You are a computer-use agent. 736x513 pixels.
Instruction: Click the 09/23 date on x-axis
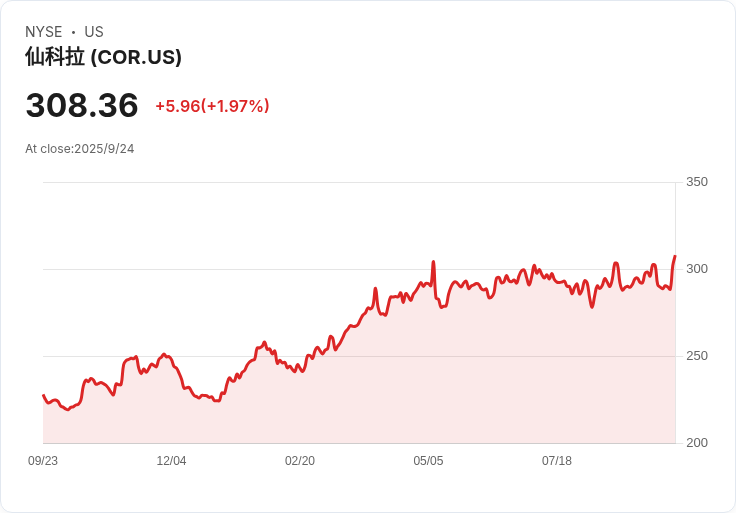coord(43,461)
